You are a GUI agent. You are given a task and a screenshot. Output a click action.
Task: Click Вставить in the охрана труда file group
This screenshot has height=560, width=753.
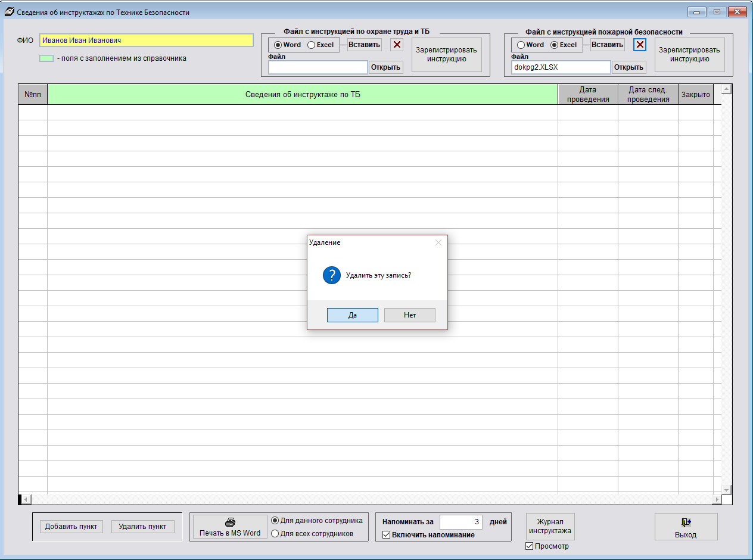365,45
